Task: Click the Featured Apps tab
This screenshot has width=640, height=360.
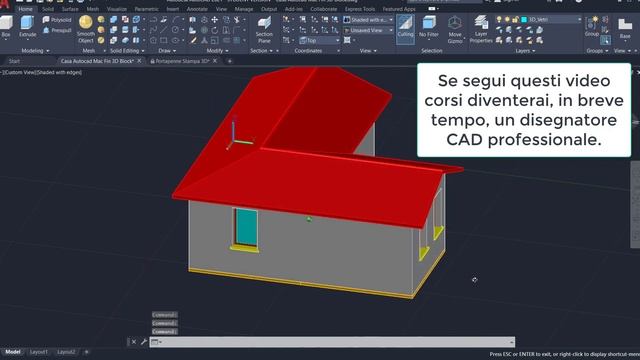Action: click(399, 9)
